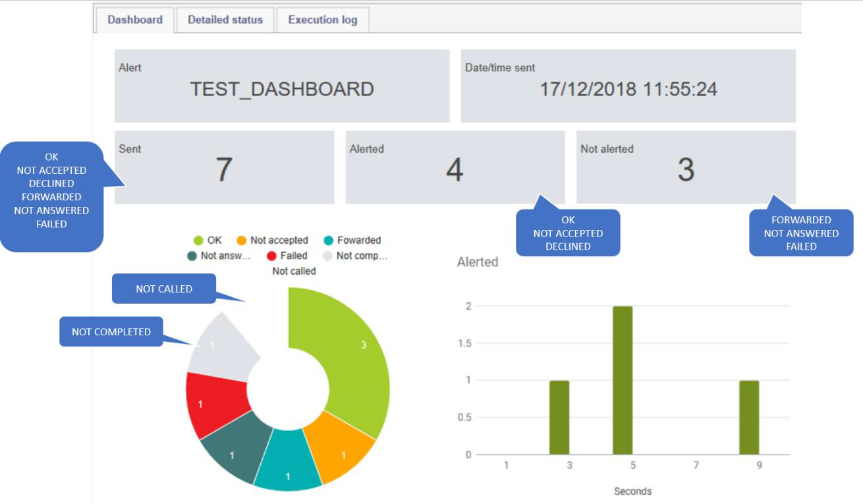
Task: Open the Execution log tab
Action: tap(322, 20)
